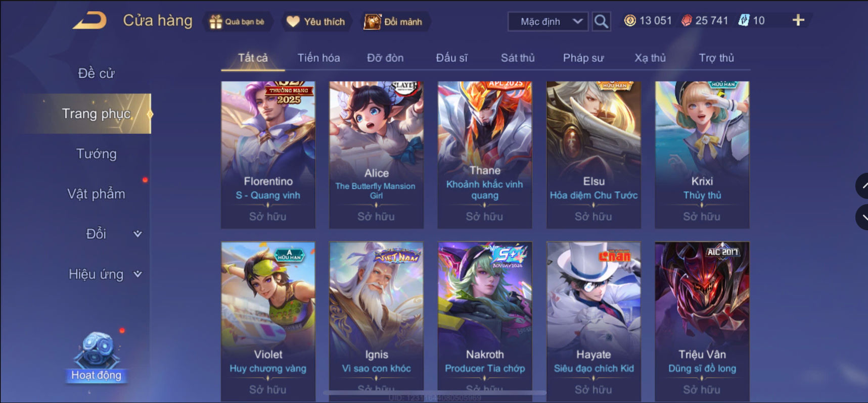Screen dimensions: 868x403
Task: Select Tướng in the sidebar
Action: 97,154
